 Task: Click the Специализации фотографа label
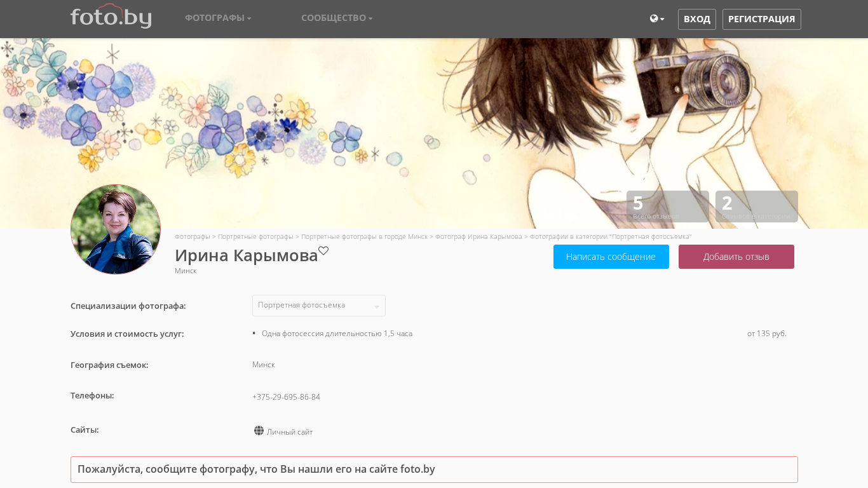[128, 306]
